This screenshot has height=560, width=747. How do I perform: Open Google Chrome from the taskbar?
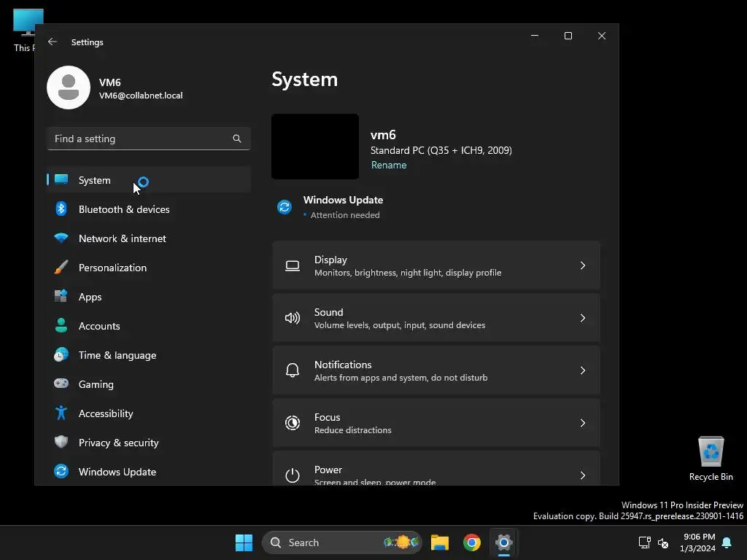472,542
